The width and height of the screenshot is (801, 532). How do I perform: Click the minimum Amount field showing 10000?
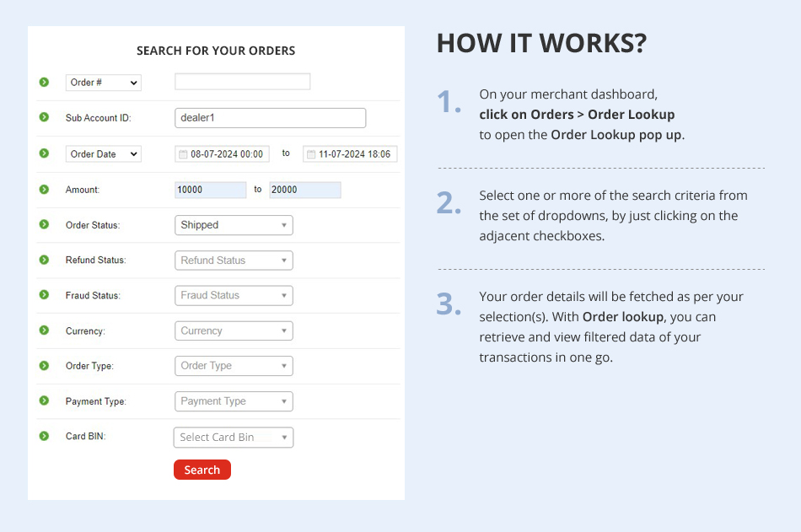point(211,190)
